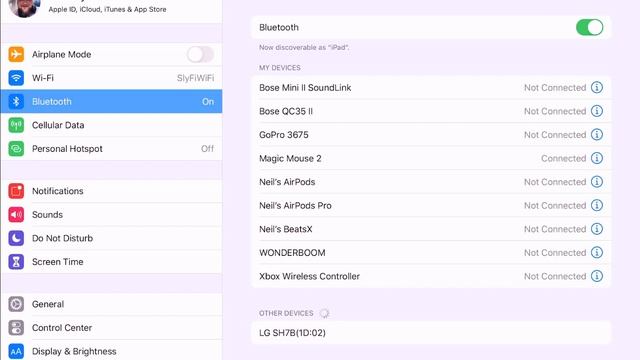
Task: Click the SlyFiWiFi network name
Action: (x=196, y=78)
